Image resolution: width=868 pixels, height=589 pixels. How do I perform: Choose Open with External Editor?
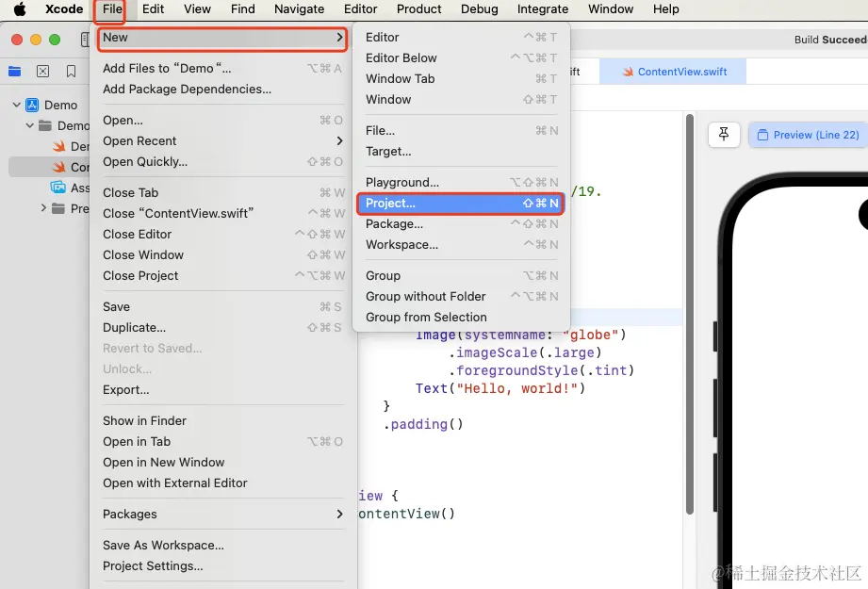[x=222, y=483]
